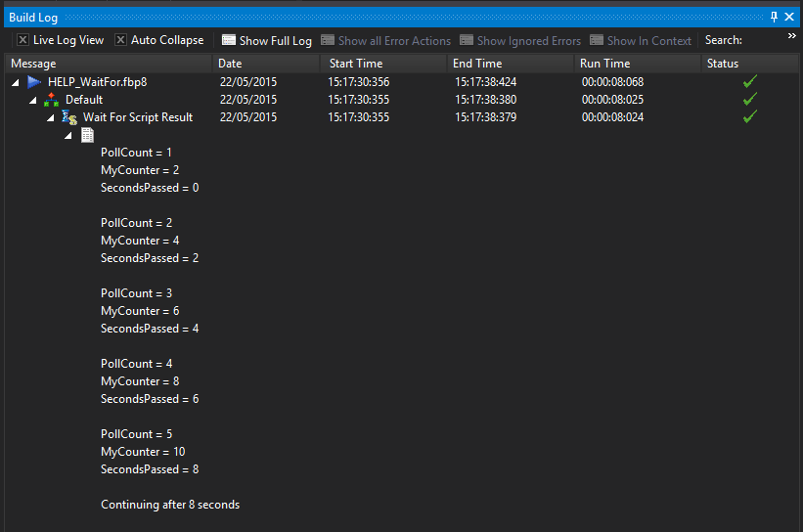Click the log output document icon

tap(88, 135)
